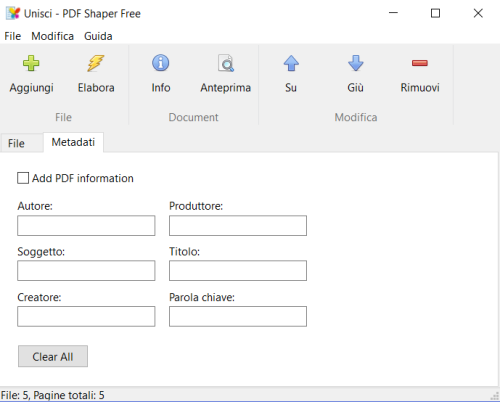Screen dimensions: 500x402
Task: Move file down with Giù arrow
Action: [356, 63]
